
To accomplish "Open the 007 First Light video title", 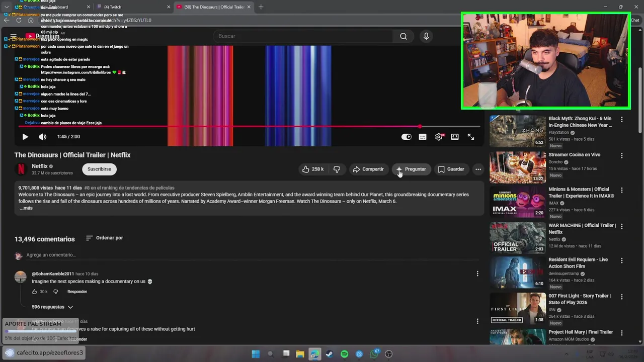I will click(x=580, y=299).
